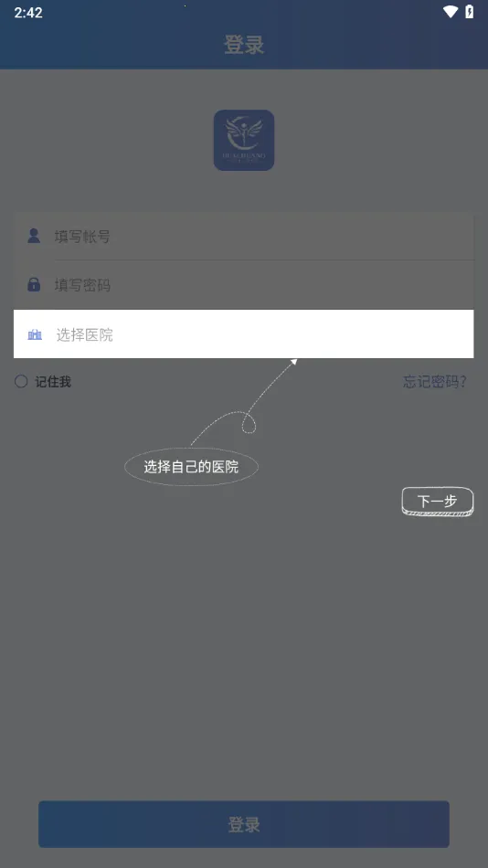
Task: Tap the dashed curly guide arrow
Action: (x=244, y=402)
